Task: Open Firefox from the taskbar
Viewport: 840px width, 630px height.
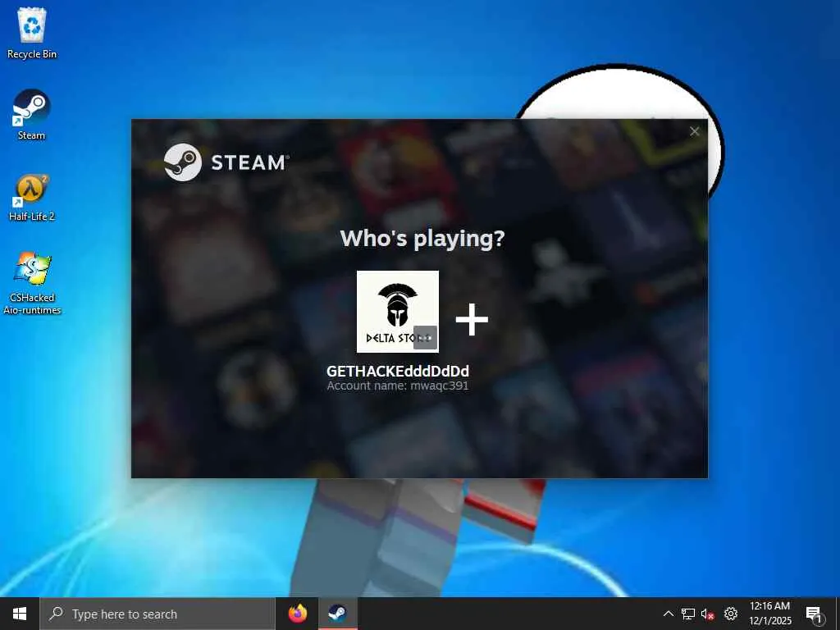Action: pos(297,614)
